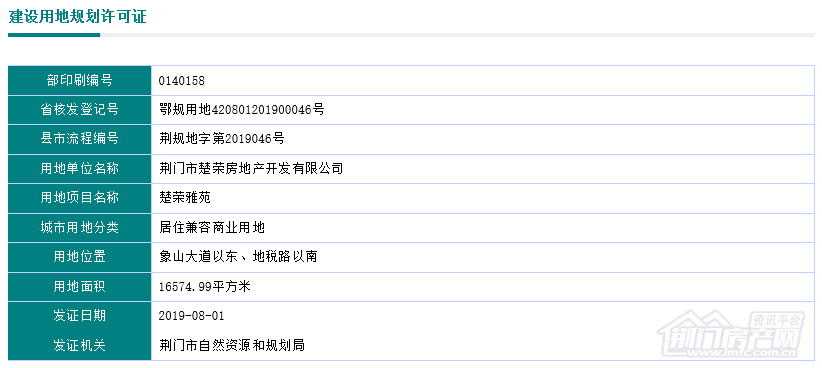Click the 用地面积 label
822x368 pixels.
(x=80, y=287)
